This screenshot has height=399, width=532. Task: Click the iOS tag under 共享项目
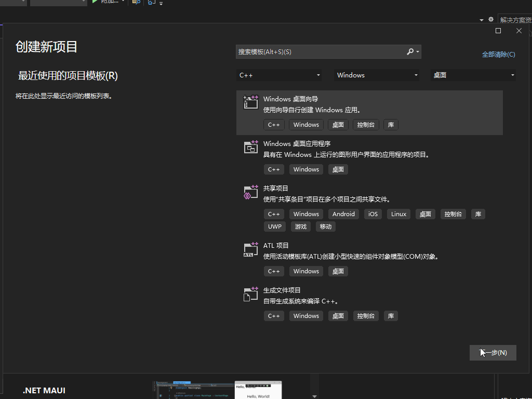373,214
